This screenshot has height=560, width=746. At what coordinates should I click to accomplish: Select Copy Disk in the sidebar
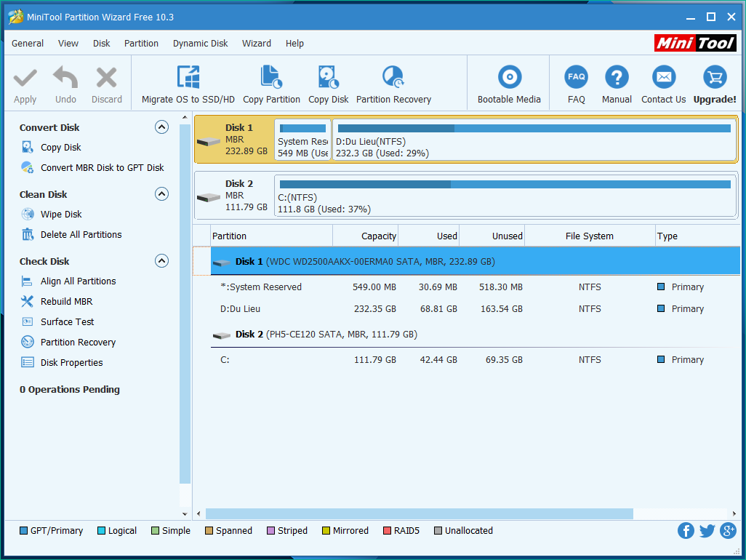coord(61,148)
